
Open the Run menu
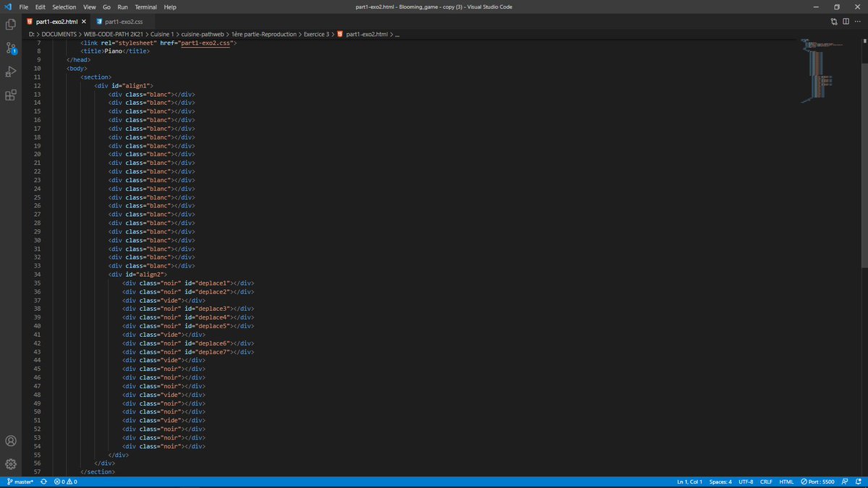coord(123,7)
